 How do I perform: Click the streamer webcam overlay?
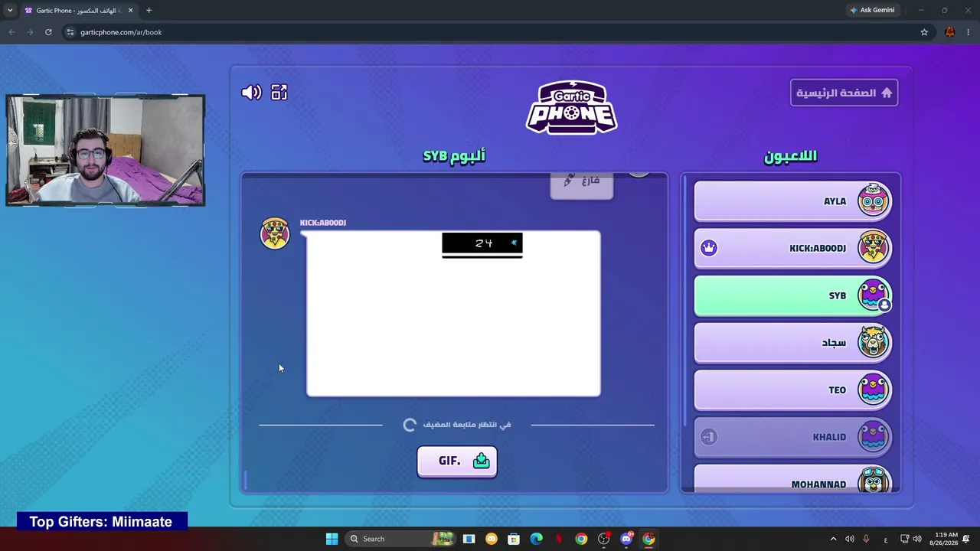pyautogui.click(x=106, y=150)
